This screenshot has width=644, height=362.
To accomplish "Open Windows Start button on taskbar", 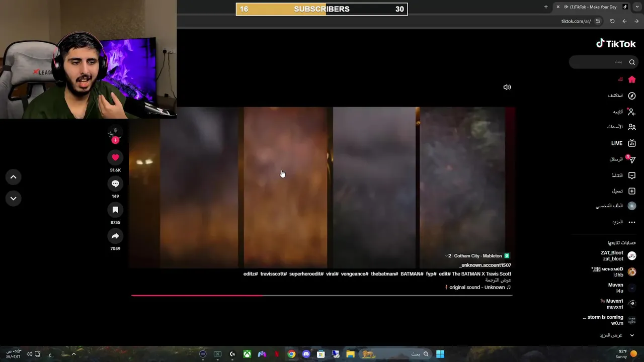I will click(x=440, y=354).
